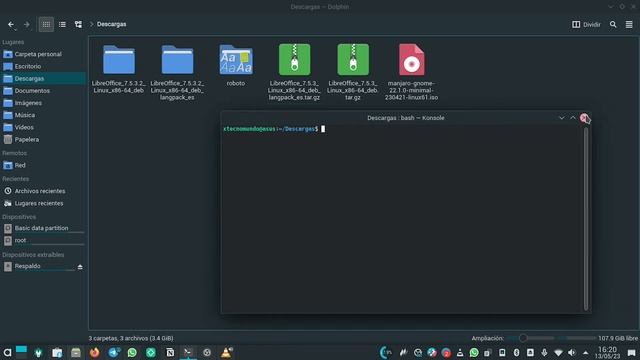Open Dolphin search with the magnifier icon
The height and width of the screenshot is (360, 640).
[613, 24]
